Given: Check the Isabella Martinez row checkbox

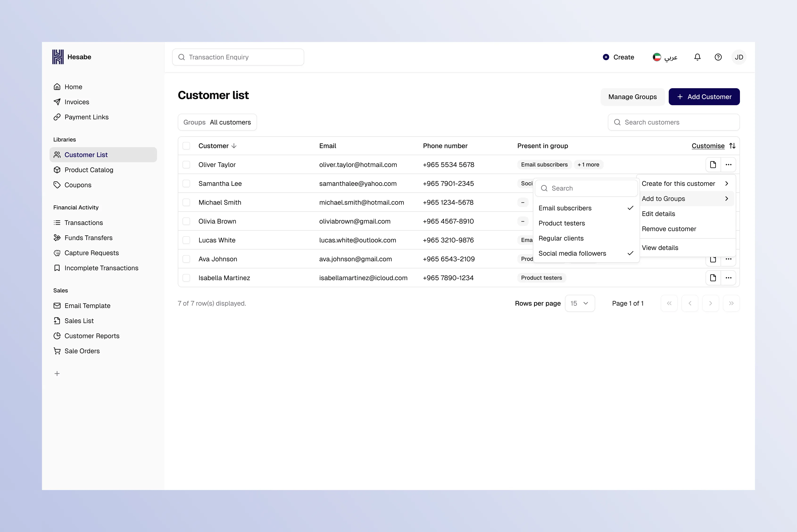Looking at the screenshot, I should 186,278.
